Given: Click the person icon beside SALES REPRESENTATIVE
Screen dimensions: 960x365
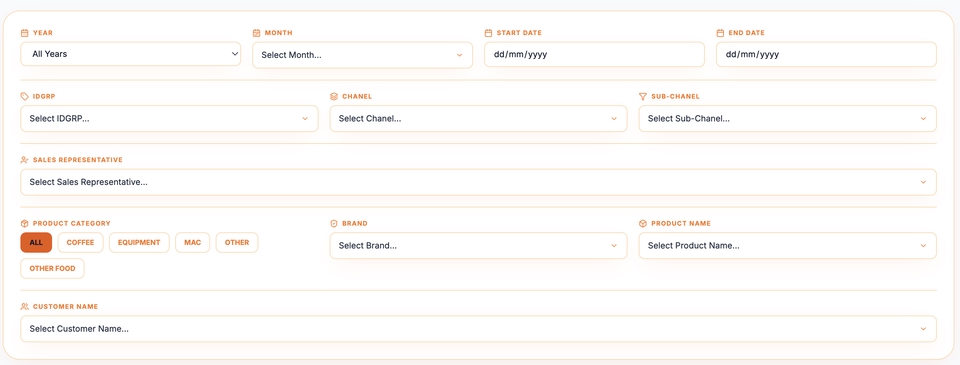Looking at the screenshot, I should tap(24, 160).
